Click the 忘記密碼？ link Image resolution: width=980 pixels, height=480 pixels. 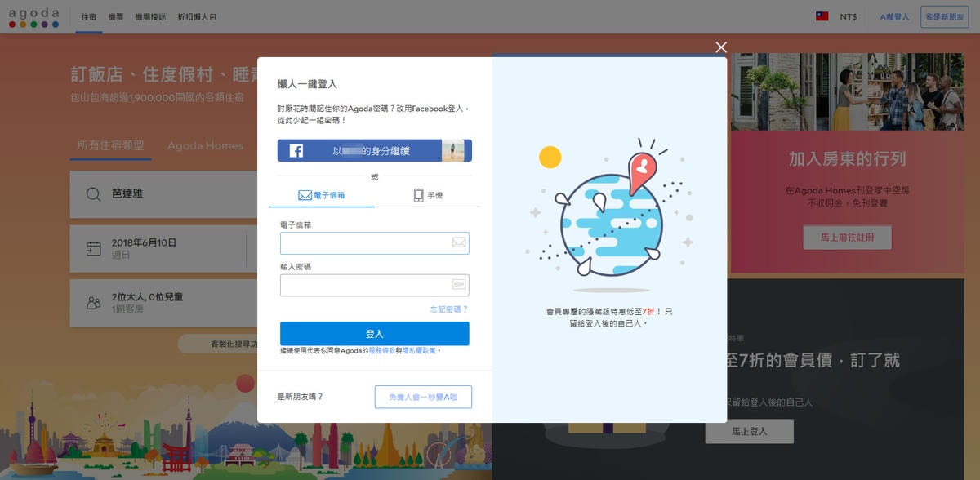(449, 309)
